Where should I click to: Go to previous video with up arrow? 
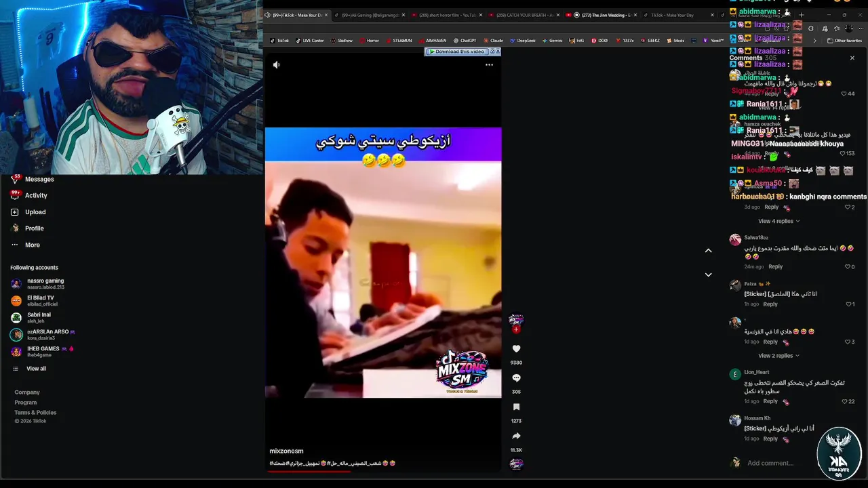point(708,251)
